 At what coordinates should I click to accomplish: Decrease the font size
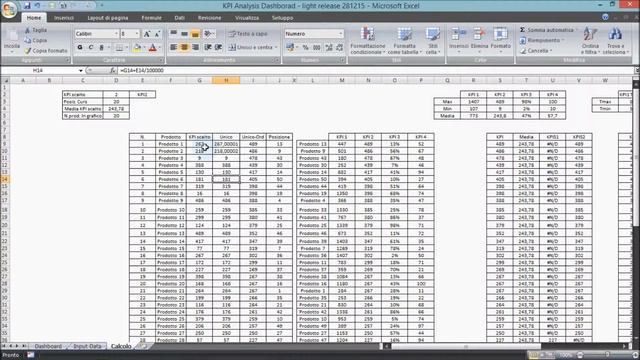(158, 34)
